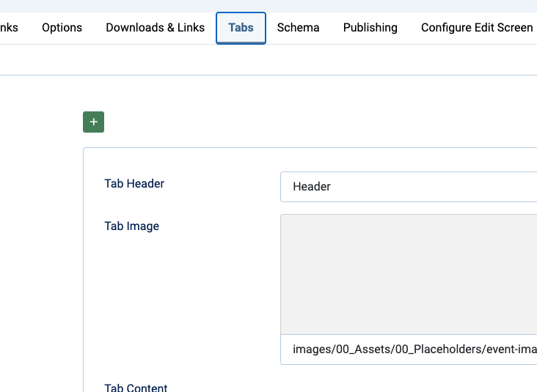Switch to Configure Edit Screen tab
The image size is (537, 392).
point(476,28)
